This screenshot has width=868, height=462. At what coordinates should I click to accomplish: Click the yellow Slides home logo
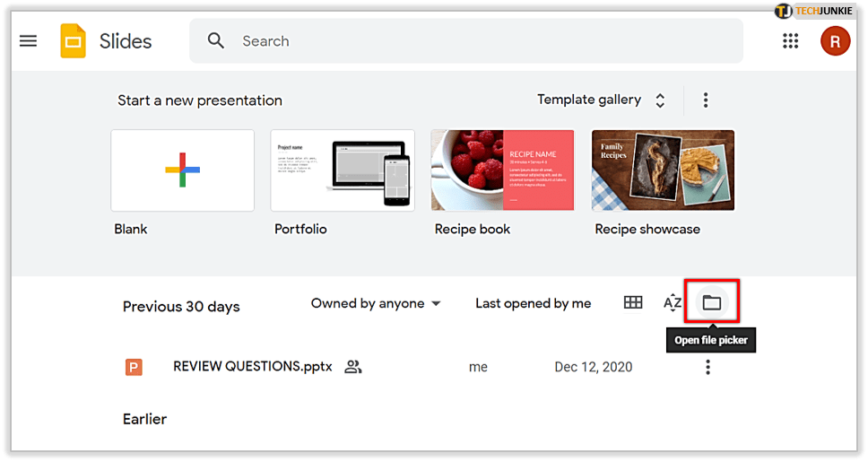pos(73,41)
